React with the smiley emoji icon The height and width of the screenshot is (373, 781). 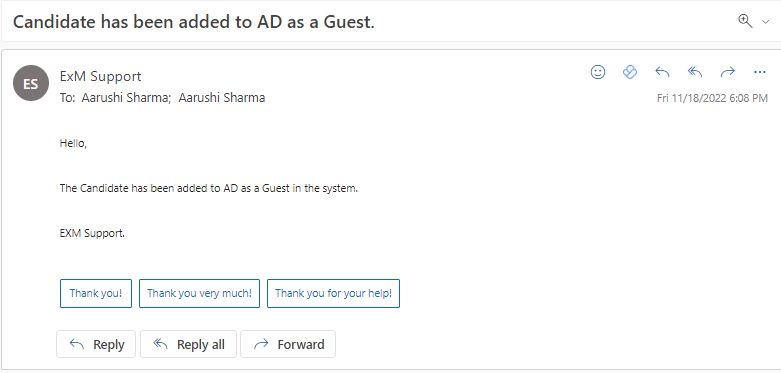(x=598, y=72)
